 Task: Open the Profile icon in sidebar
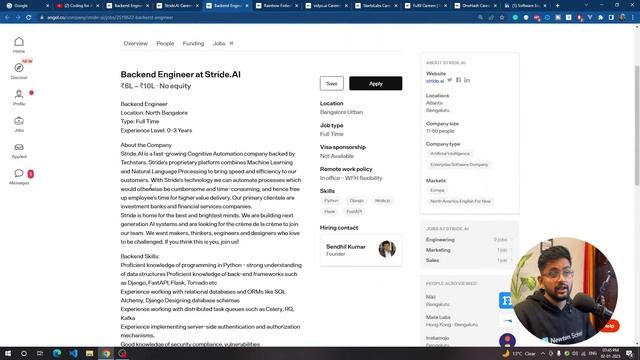(19, 94)
